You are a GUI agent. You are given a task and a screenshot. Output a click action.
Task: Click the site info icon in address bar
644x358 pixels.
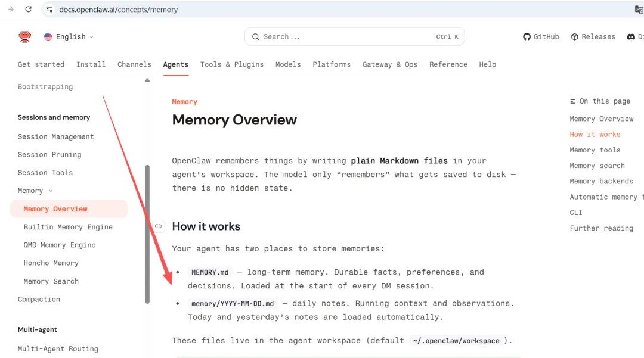click(x=49, y=9)
